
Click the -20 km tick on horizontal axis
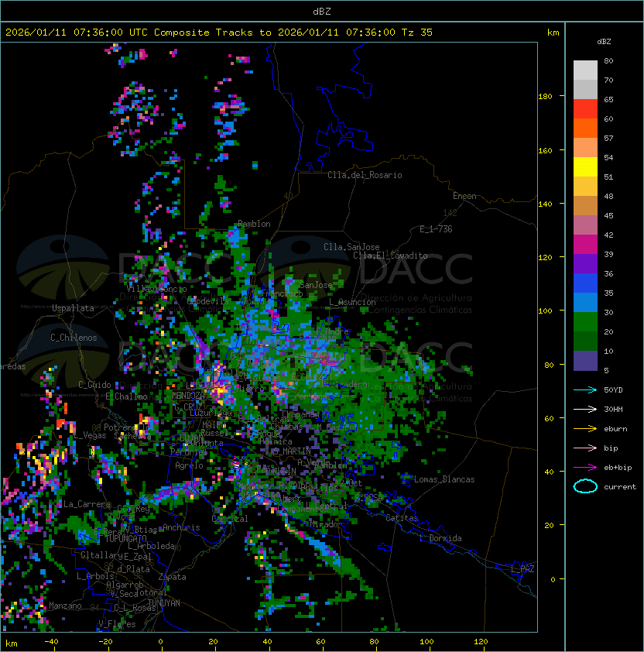105,642
